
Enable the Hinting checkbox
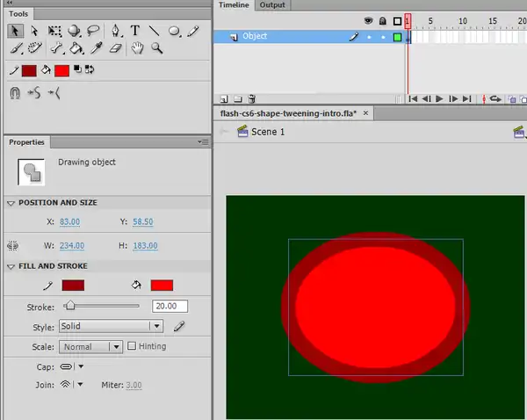(x=132, y=346)
